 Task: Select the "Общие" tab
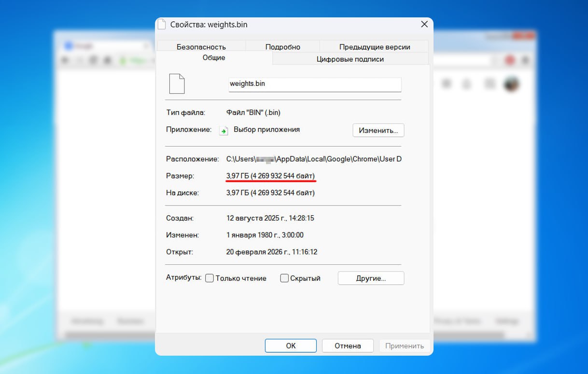[214, 58]
